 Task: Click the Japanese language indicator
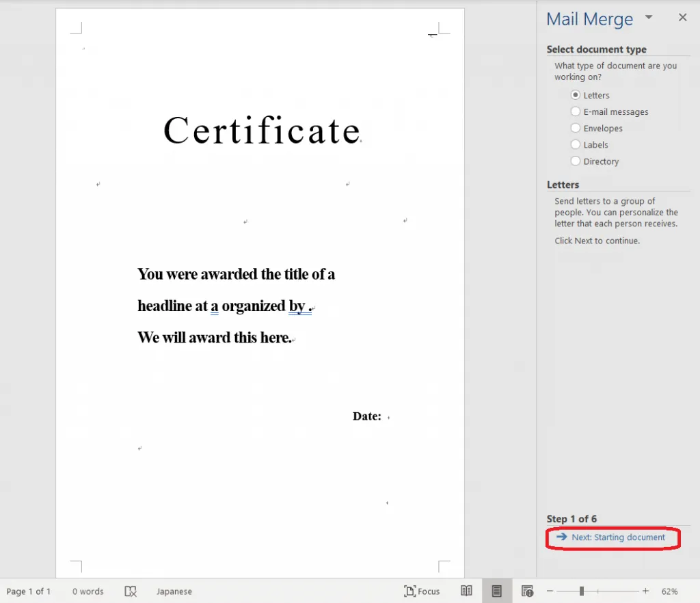tap(174, 591)
